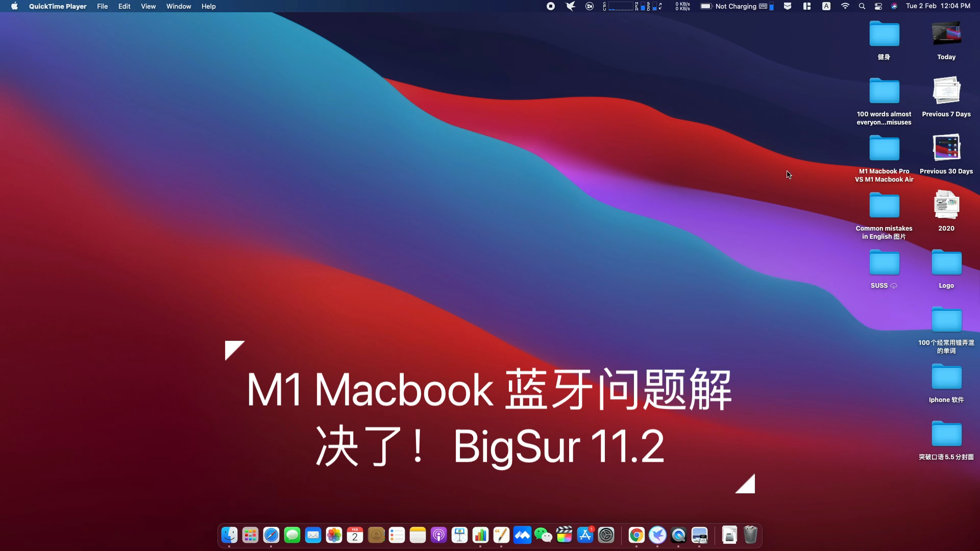Open the Apple menu
This screenshot has height=551, width=980.
[x=14, y=6]
